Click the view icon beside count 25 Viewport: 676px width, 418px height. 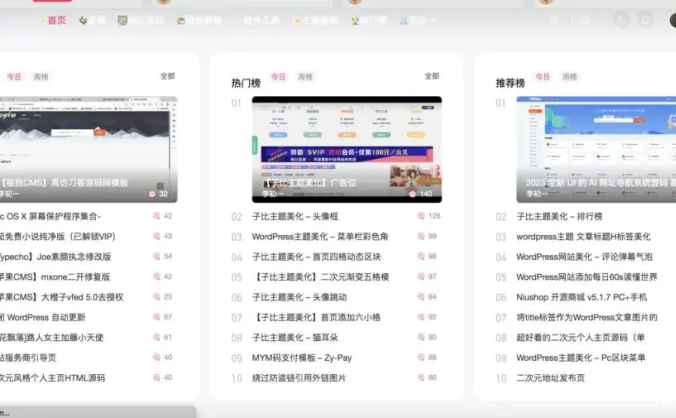click(x=156, y=297)
